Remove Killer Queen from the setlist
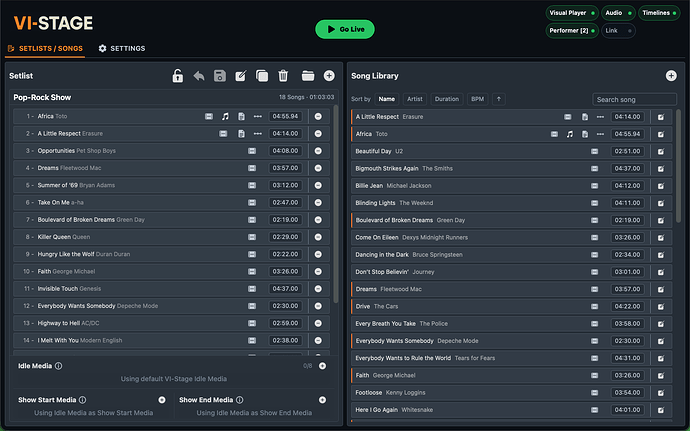This screenshot has height=431, width=690. tap(318, 237)
